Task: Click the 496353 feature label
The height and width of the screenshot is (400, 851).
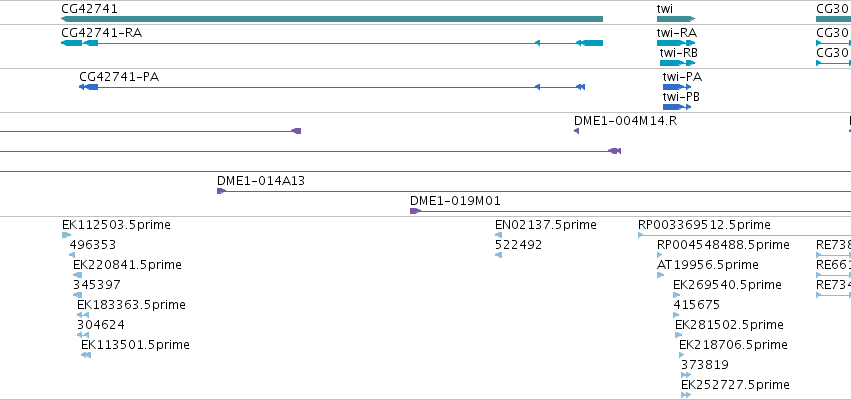Action: click(93, 245)
